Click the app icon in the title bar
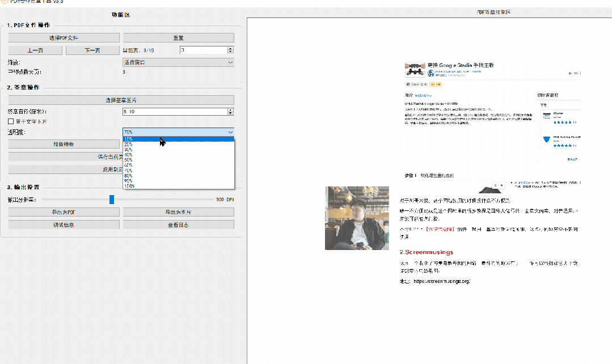This screenshot has width=612, height=364. [4, 2]
